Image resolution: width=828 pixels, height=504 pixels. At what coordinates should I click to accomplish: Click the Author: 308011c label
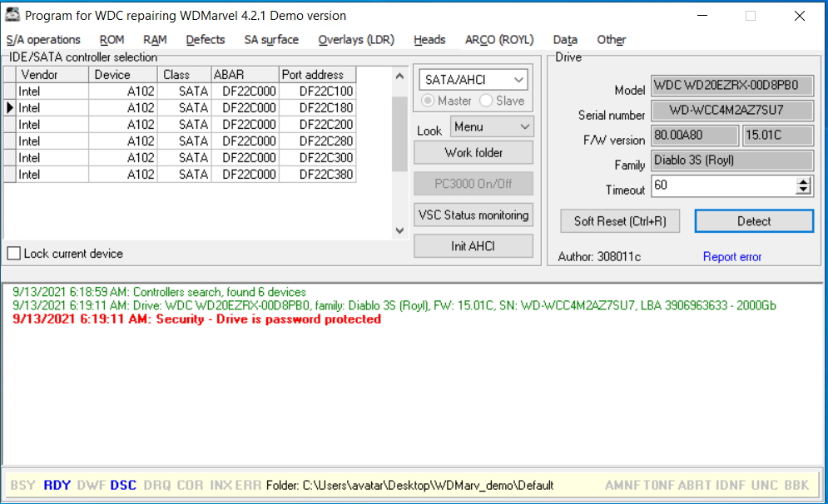coord(599,256)
